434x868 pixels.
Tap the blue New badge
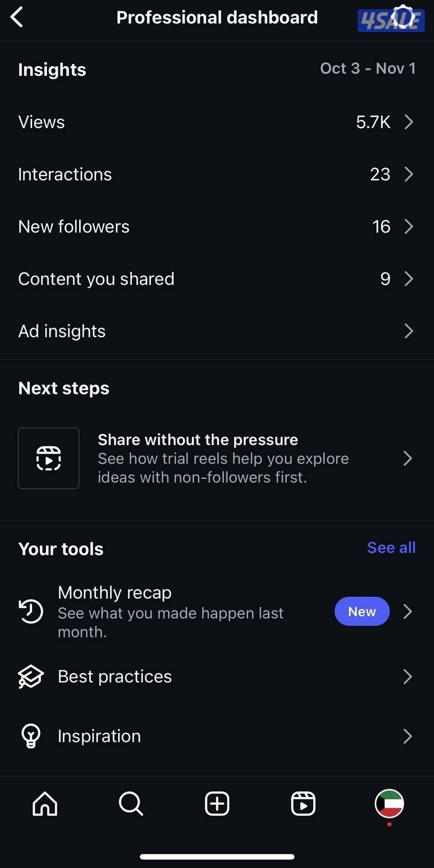(362, 612)
